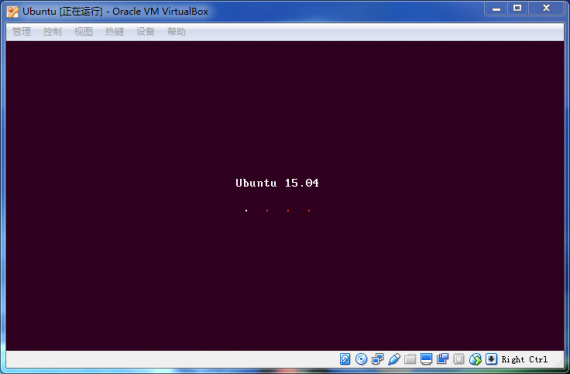Open the 热键 menu

click(x=115, y=32)
